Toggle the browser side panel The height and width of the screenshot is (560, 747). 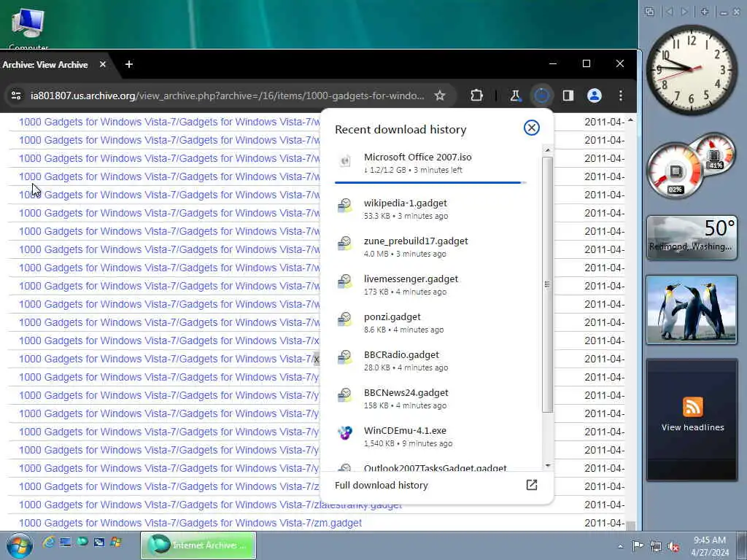pos(568,96)
